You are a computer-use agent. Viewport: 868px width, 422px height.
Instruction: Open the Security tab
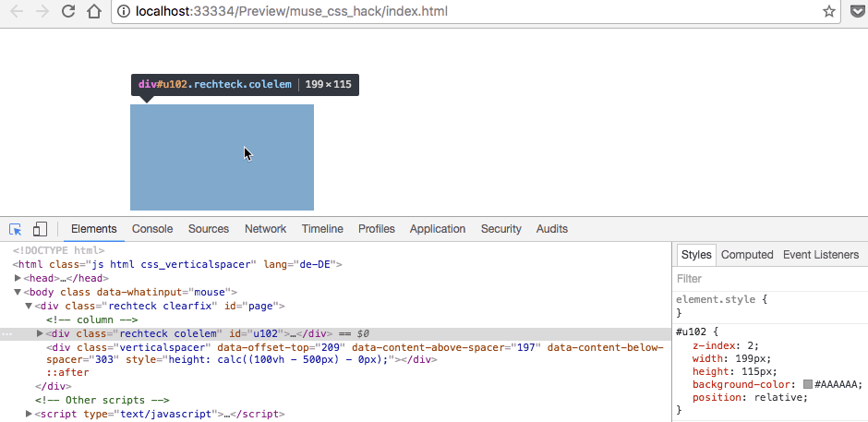tap(501, 229)
